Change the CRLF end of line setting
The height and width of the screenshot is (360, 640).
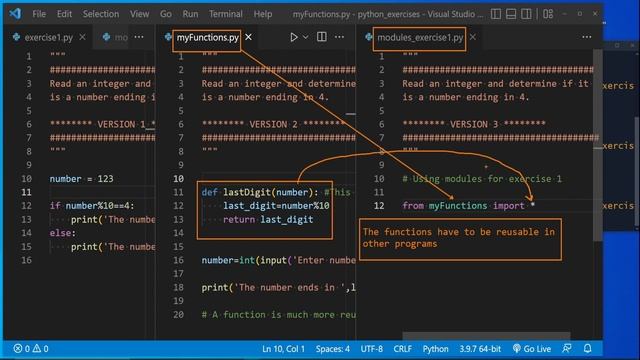[x=402, y=349]
